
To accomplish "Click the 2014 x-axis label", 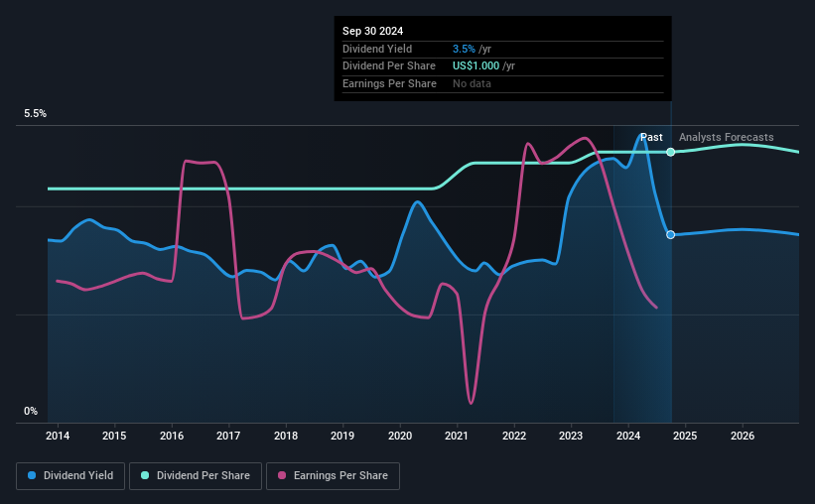I will click(58, 436).
